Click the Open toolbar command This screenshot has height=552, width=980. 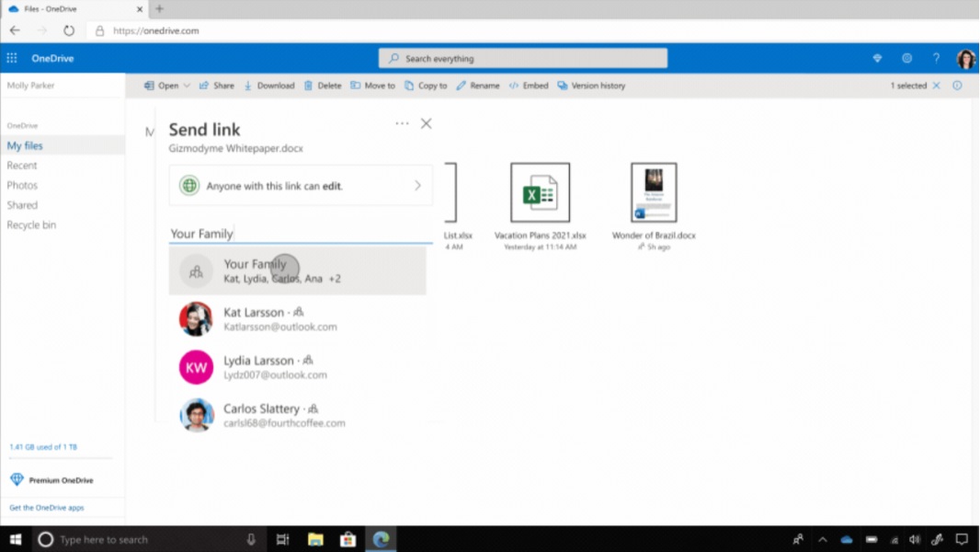[x=161, y=86]
